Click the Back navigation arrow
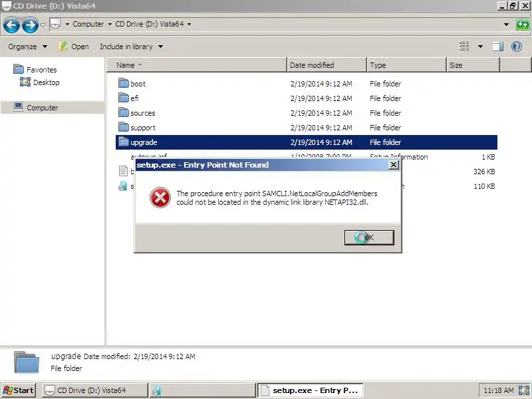 11,25
